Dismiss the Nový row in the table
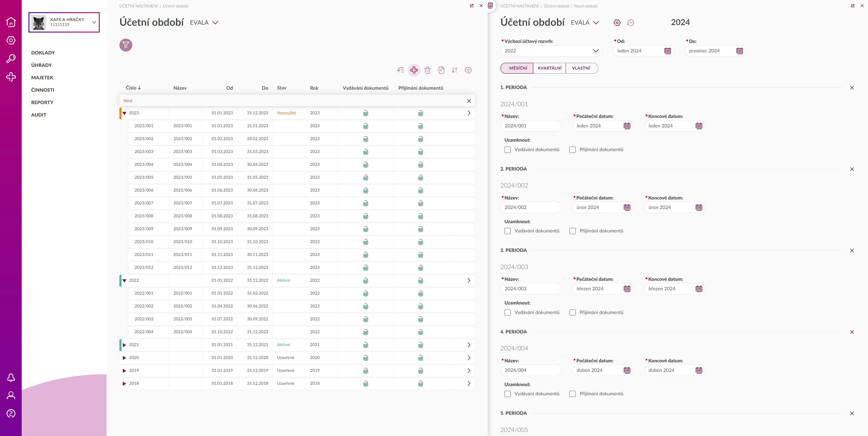The image size is (868, 436). (469, 101)
